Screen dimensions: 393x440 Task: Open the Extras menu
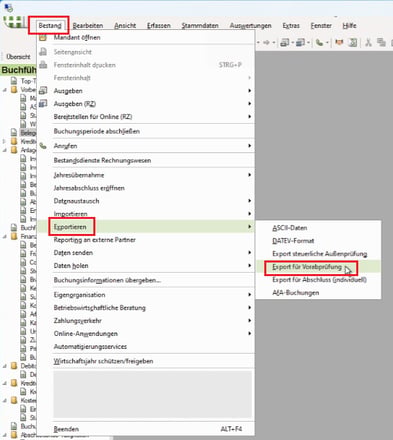[x=291, y=25]
